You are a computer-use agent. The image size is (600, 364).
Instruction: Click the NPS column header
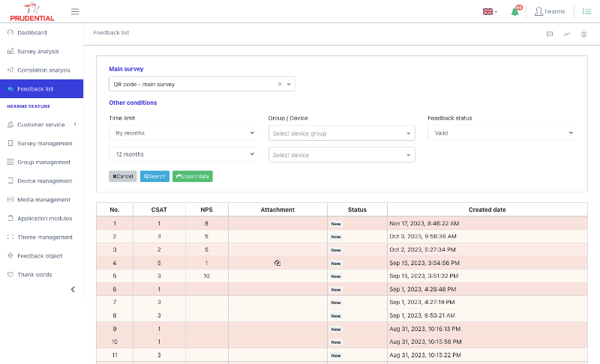[207, 210]
